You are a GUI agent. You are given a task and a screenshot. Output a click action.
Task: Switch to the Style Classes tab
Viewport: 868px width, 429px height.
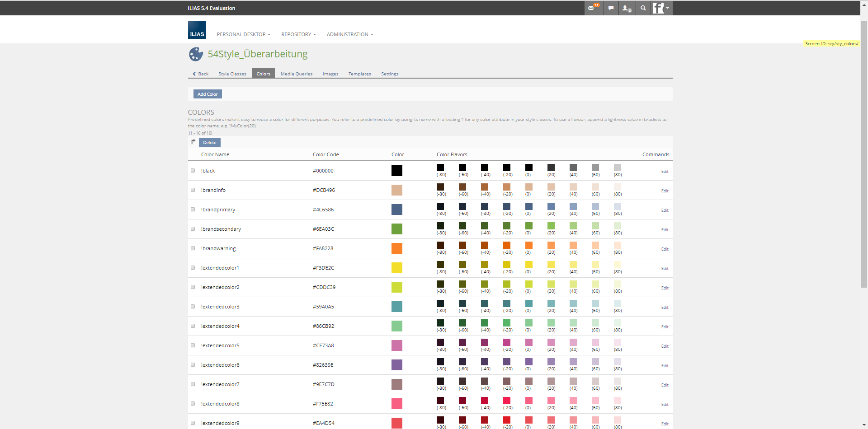tap(232, 74)
